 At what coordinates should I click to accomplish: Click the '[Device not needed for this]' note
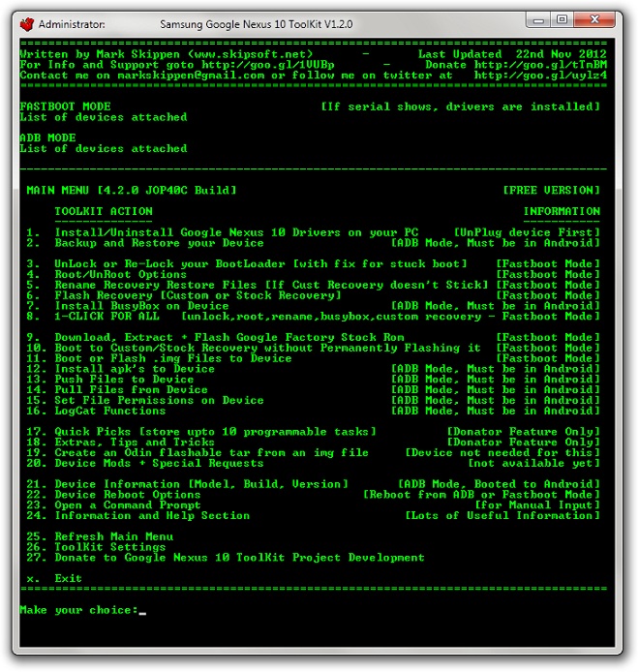[502, 453]
